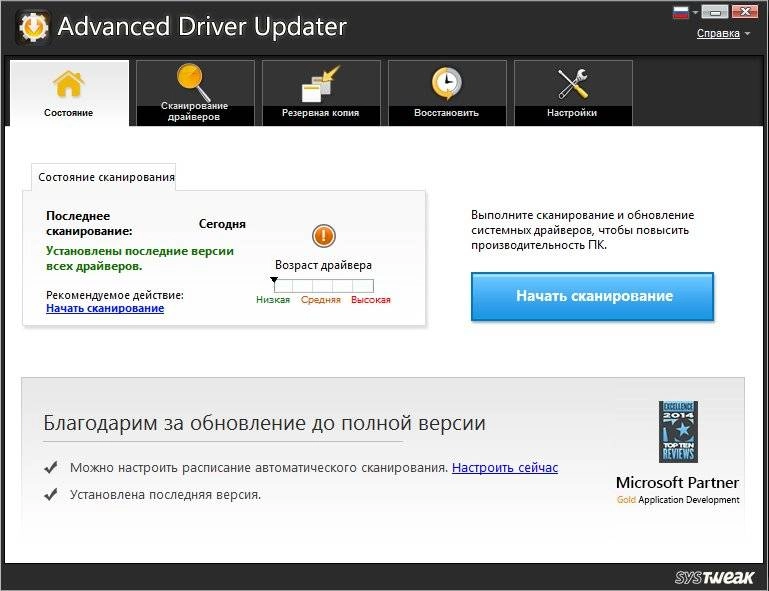Click the big blue Начать сканирование button
769x591 pixels.
[592, 296]
